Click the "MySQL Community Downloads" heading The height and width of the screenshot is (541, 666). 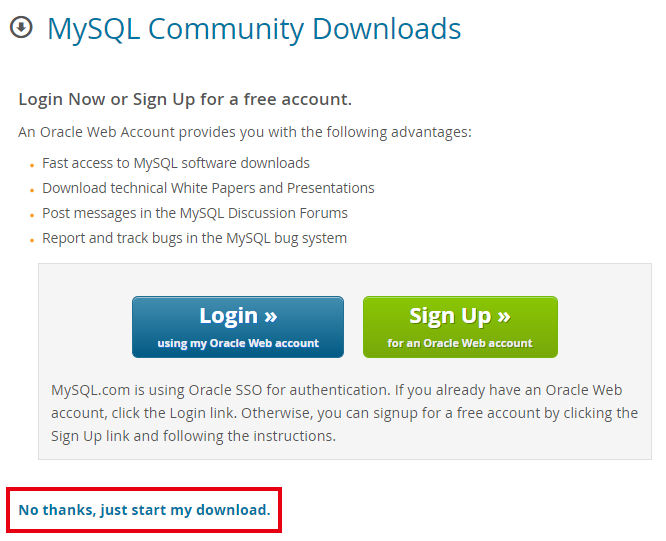[254, 29]
